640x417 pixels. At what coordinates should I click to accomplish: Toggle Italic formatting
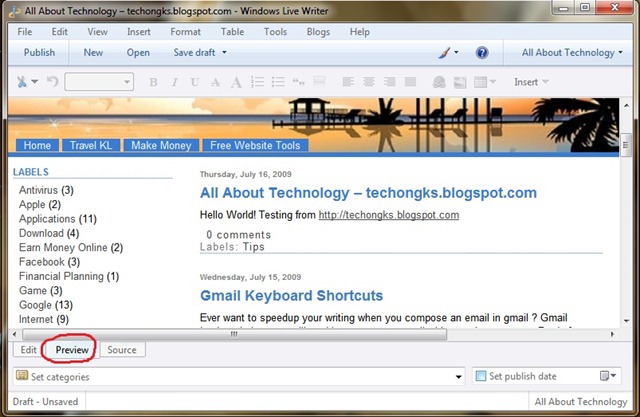[174, 82]
